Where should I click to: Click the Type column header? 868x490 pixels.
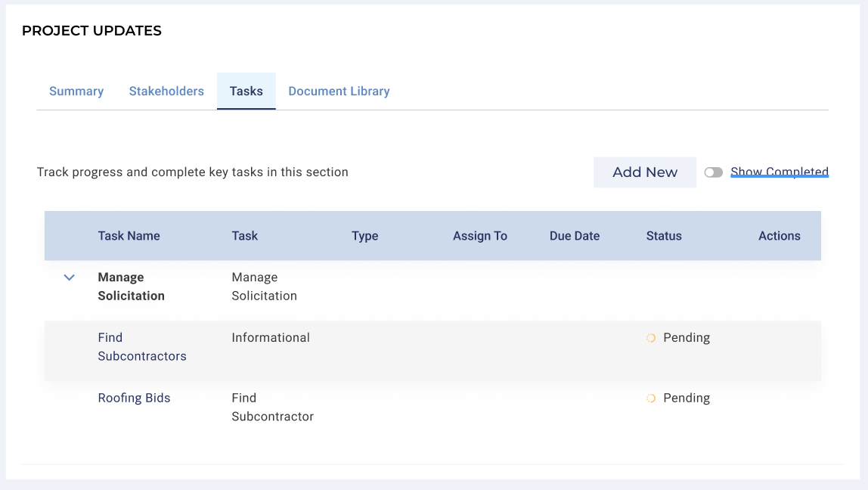tap(364, 236)
